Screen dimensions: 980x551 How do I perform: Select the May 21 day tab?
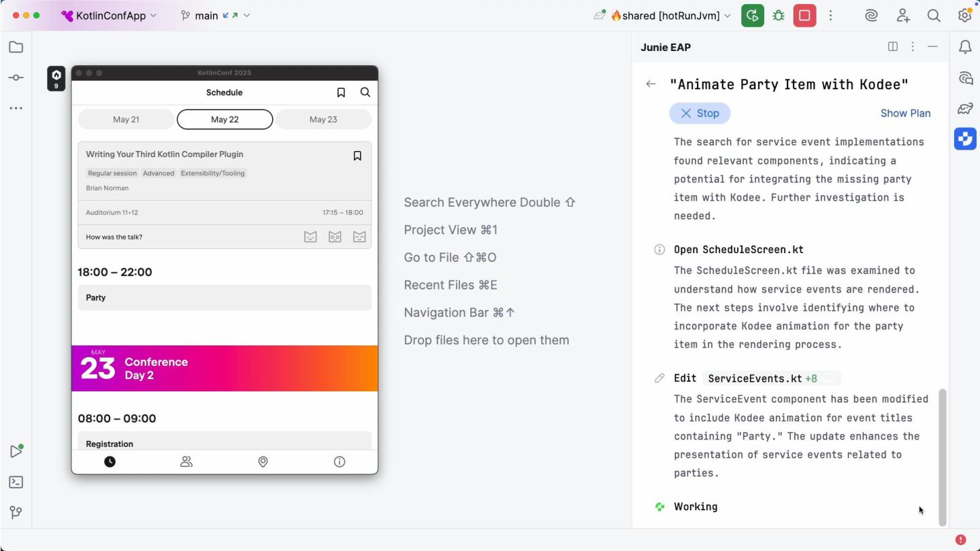pos(126,119)
